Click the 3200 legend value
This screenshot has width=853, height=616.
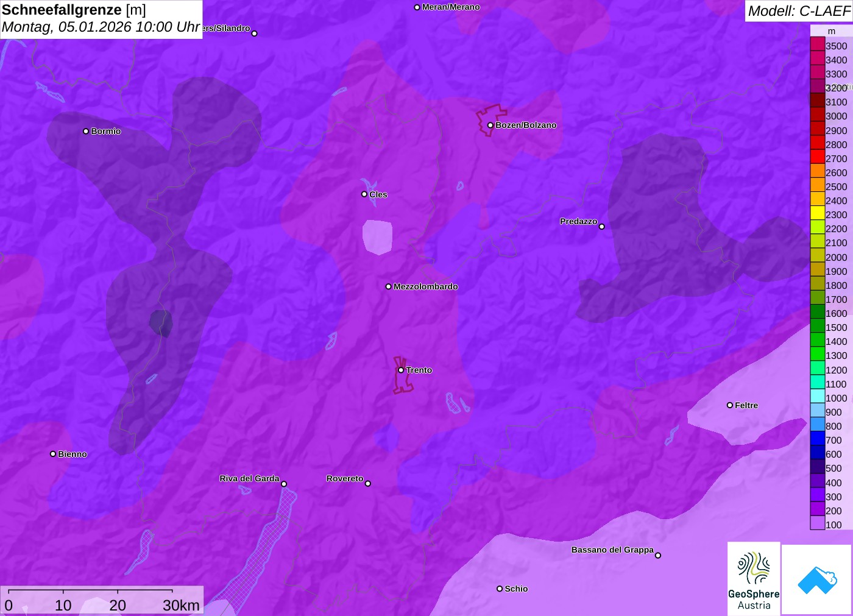(836, 88)
